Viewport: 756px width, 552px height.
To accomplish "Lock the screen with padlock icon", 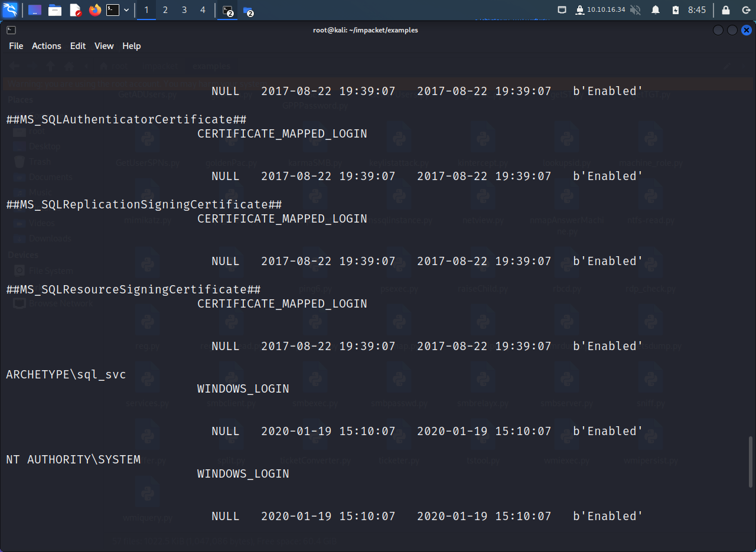I will (x=726, y=10).
